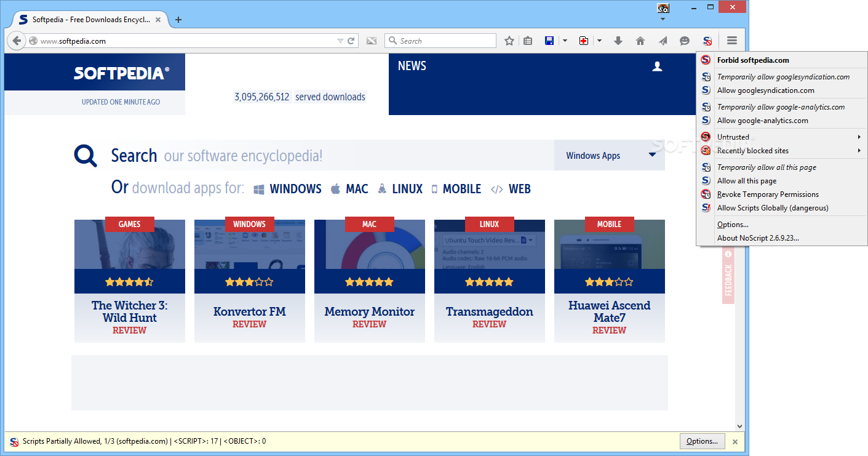Click the Softpedia user account icon
The width and height of the screenshot is (868, 456).
click(657, 66)
